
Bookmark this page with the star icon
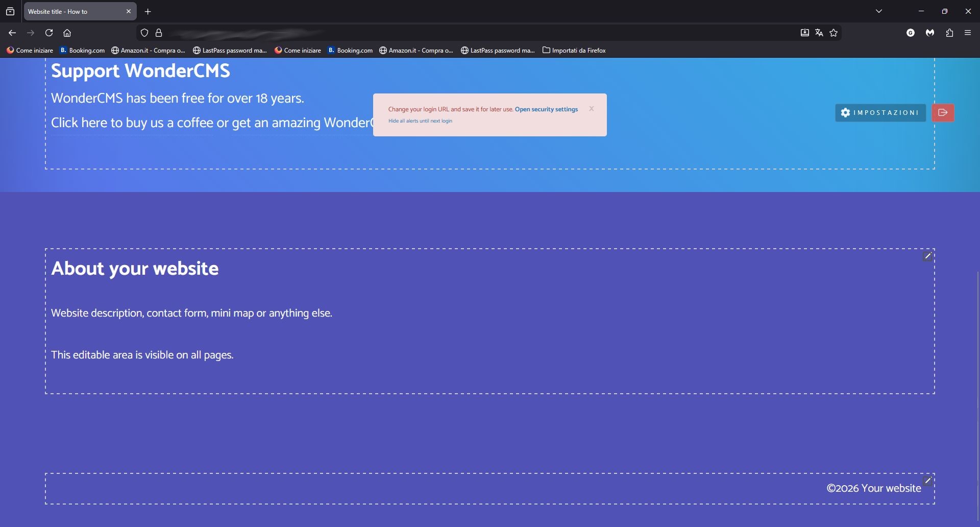point(834,33)
